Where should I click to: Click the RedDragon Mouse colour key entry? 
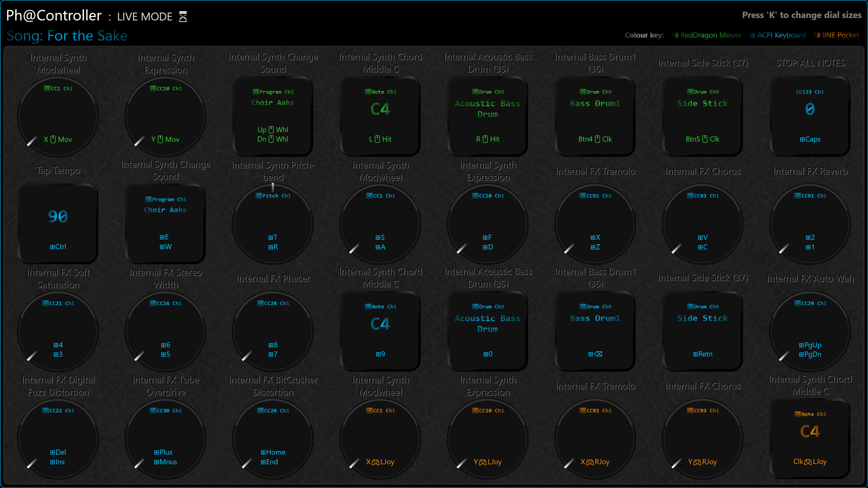point(707,35)
